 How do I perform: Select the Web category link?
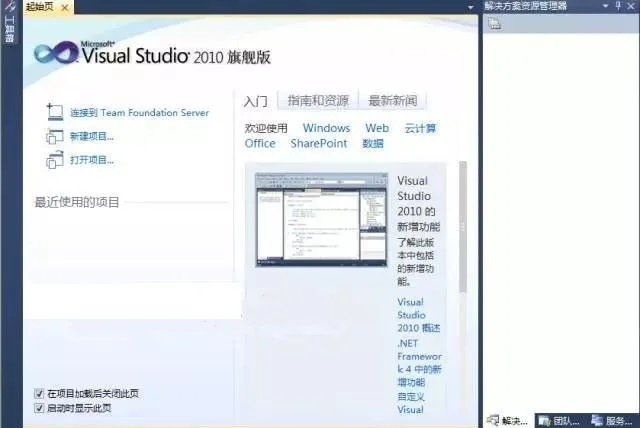[377, 128]
